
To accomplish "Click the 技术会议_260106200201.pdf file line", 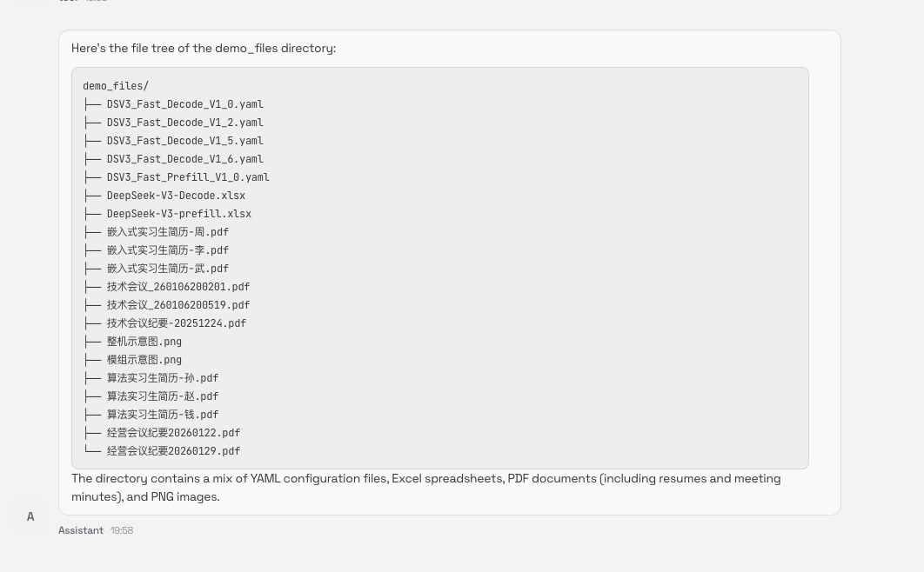I will [177, 287].
